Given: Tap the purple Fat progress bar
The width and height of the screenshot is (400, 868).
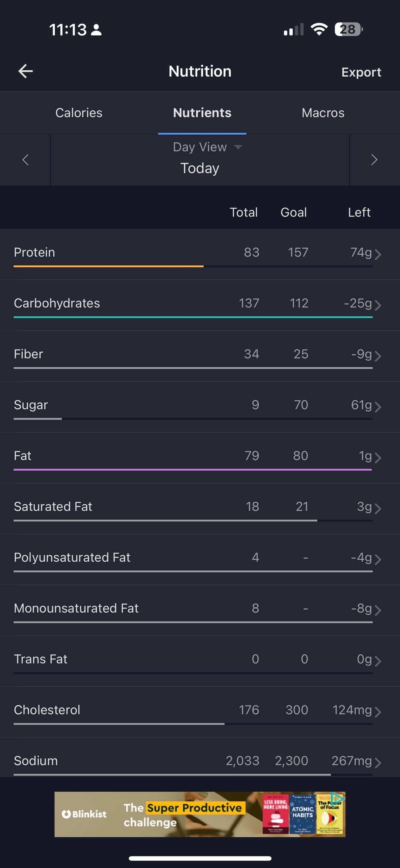Looking at the screenshot, I should tap(193, 470).
